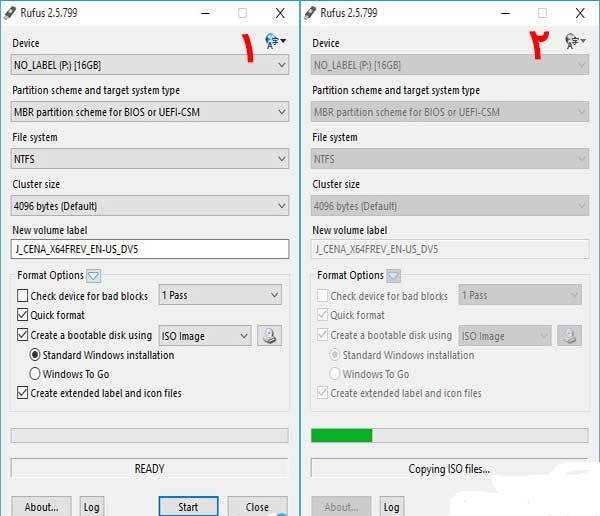Click New volume label field, left window
Screen dimensions: 600x516
click(x=150, y=249)
